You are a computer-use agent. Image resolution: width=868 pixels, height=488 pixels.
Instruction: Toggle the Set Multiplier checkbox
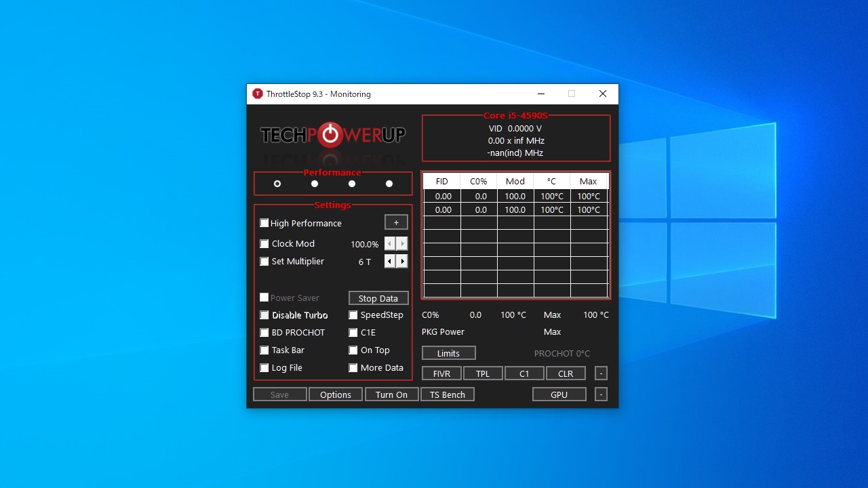click(x=264, y=262)
